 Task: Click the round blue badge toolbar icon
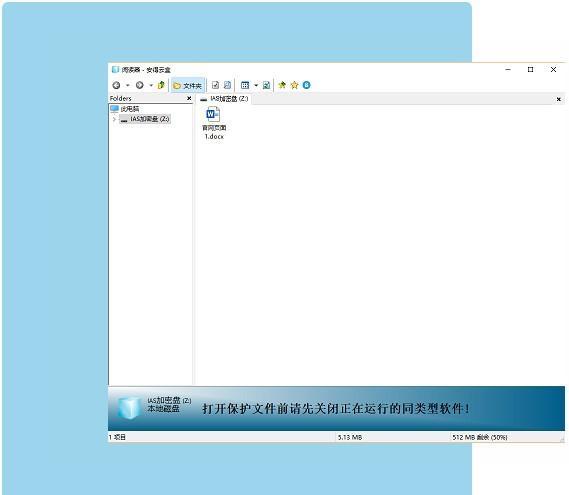tap(307, 85)
